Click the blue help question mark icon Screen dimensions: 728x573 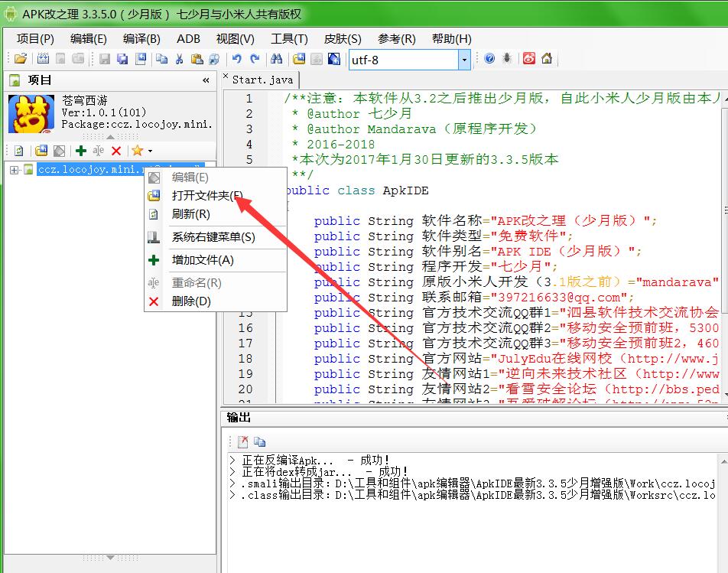[489, 59]
